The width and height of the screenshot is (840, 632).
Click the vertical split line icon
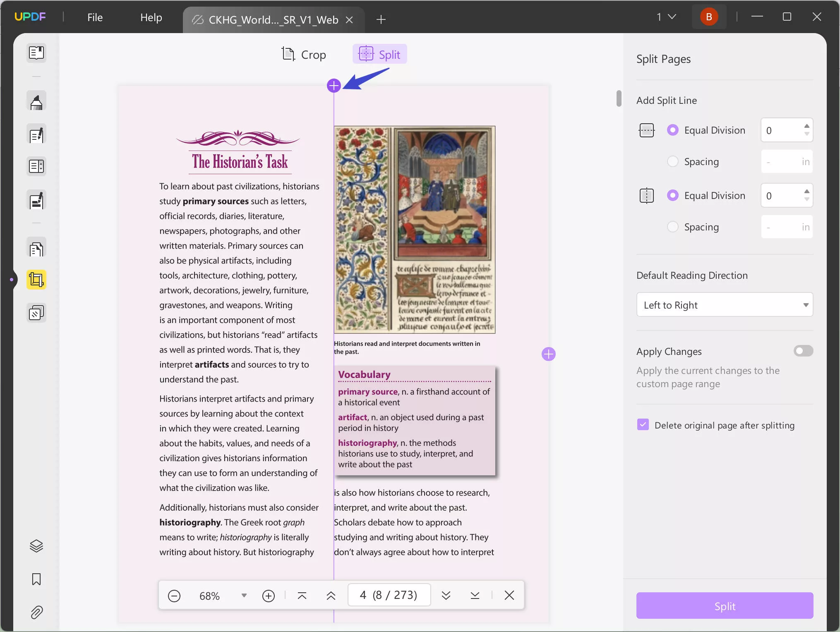pos(646,196)
